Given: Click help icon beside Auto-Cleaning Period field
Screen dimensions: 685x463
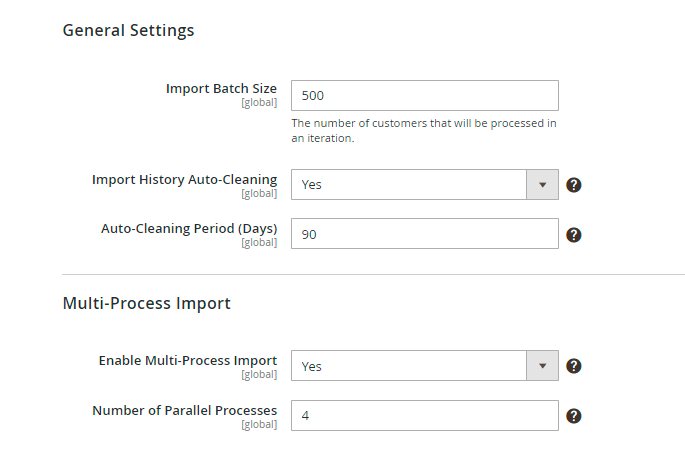Looking at the screenshot, I should 574,235.
